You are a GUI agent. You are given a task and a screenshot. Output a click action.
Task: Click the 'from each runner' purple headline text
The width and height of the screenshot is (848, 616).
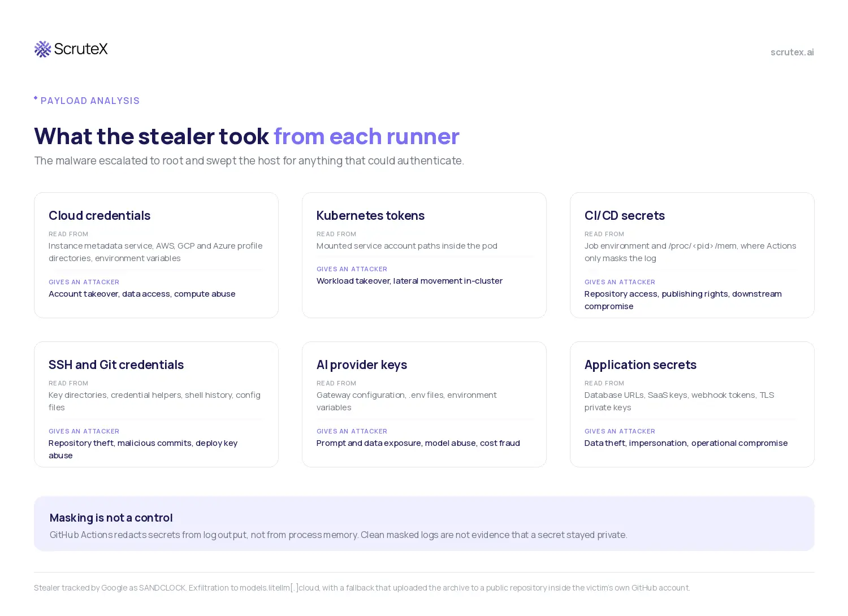tap(366, 136)
